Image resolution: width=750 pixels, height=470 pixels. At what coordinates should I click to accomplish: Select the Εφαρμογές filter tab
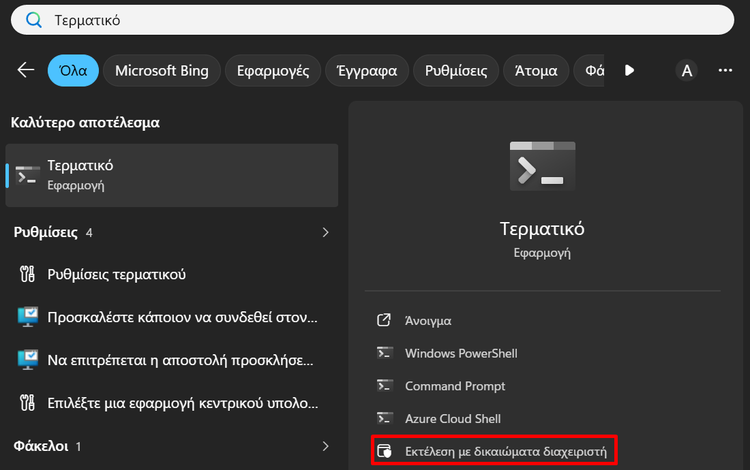point(273,70)
